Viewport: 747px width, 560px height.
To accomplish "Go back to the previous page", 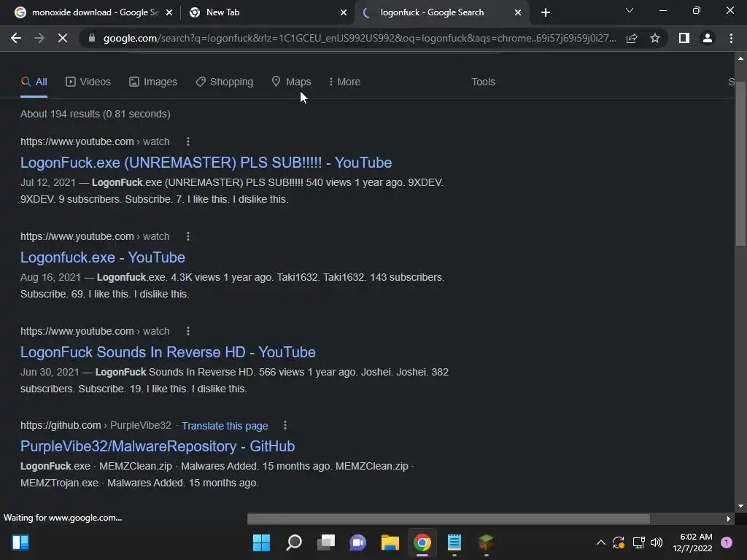I will coord(16,38).
